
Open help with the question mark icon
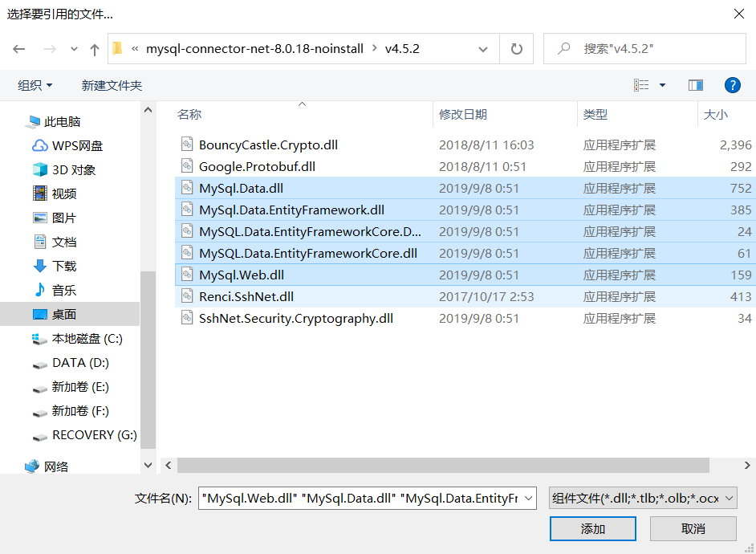733,85
